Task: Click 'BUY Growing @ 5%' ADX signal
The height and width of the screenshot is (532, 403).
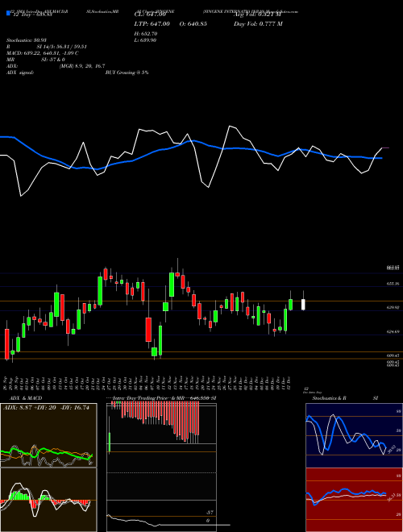Action: 127,73
